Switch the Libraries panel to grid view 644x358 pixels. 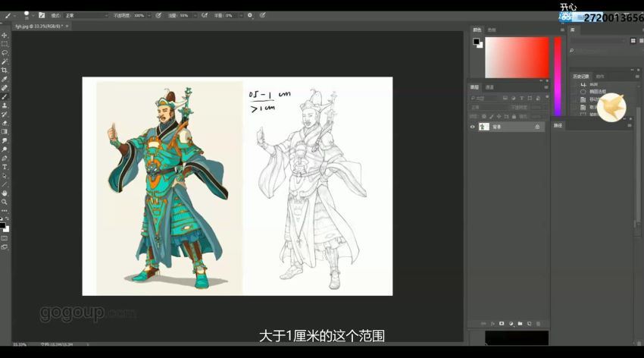click(633, 41)
